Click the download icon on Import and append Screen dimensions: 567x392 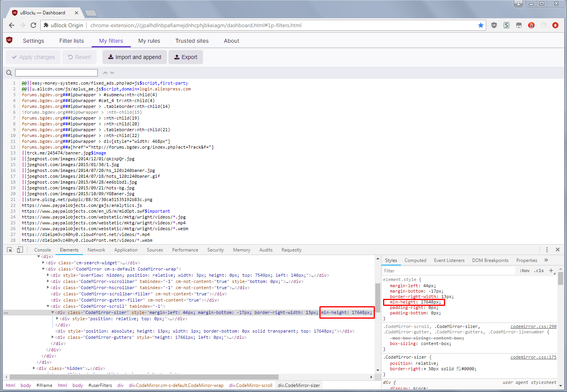click(111, 57)
